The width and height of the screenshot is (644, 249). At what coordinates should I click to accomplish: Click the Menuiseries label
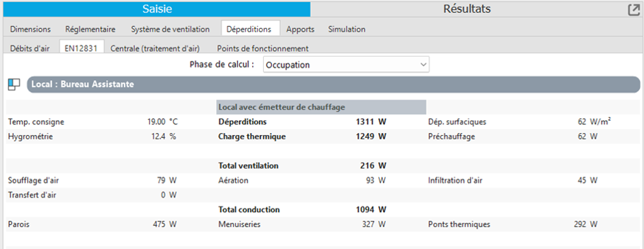[240, 225]
